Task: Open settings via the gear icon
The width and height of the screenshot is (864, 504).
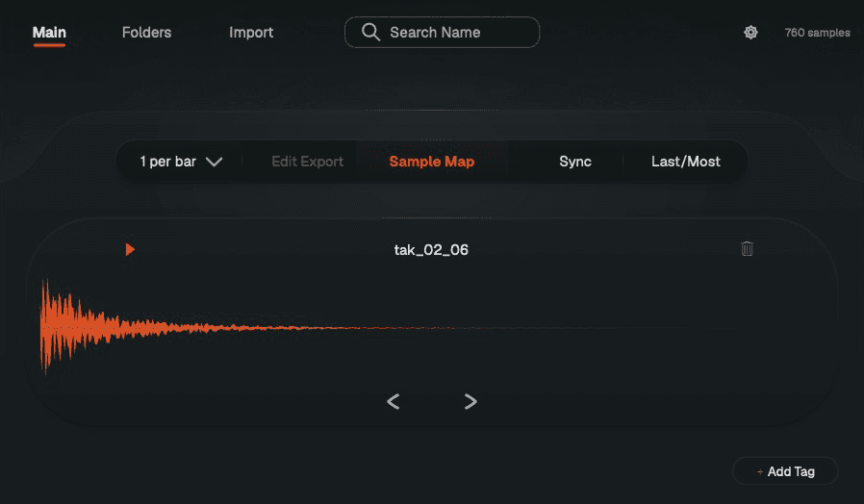Action: pyautogui.click(x=750, y=33)
